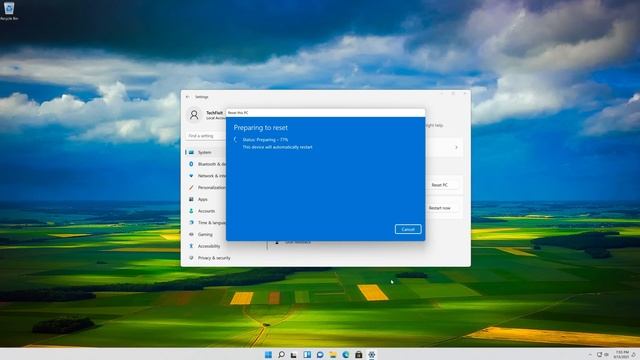The height and width of the screenshot is (360, 640).
Task: Open Widgets from taskbar
Action: click(307, 355)
